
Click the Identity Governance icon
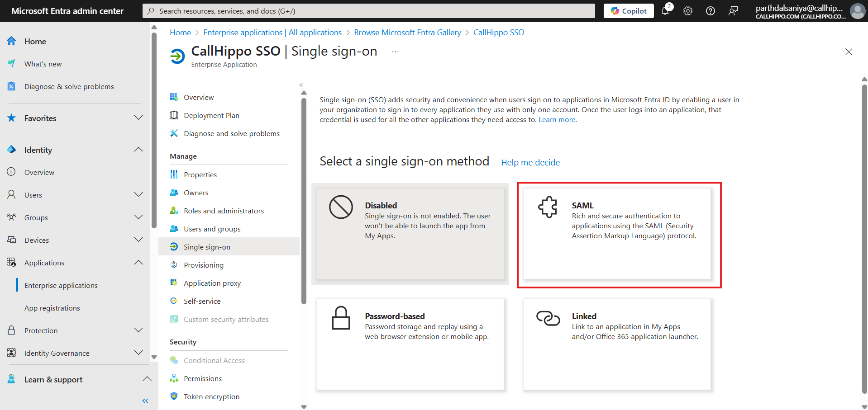coord(12,353)
